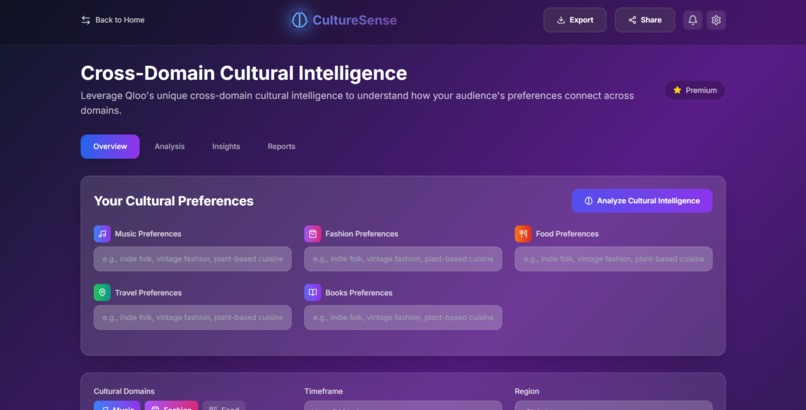The height and width of the screenshot is (410, 806).
Task: Focus the Food Preferences input field
Action: (614, 259)
